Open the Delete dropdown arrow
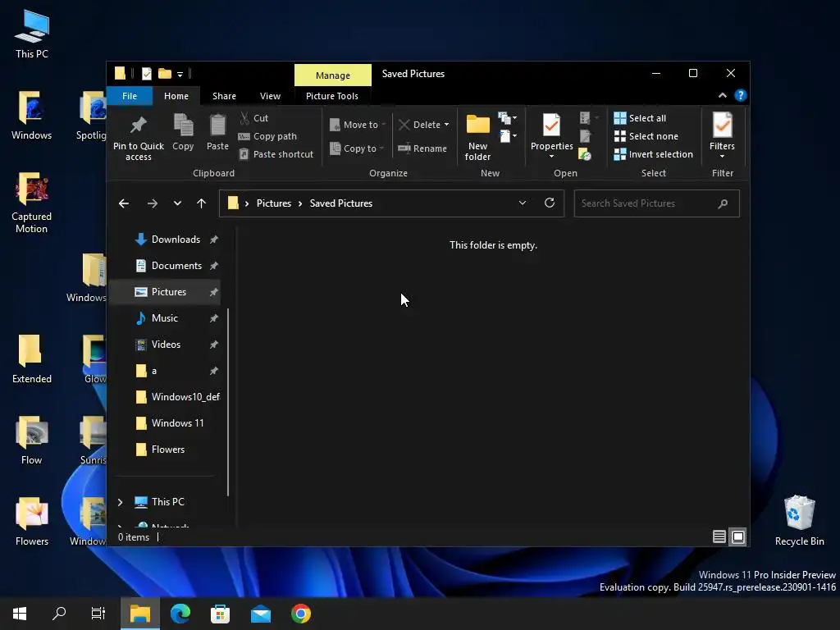 [x=446, y=125]
